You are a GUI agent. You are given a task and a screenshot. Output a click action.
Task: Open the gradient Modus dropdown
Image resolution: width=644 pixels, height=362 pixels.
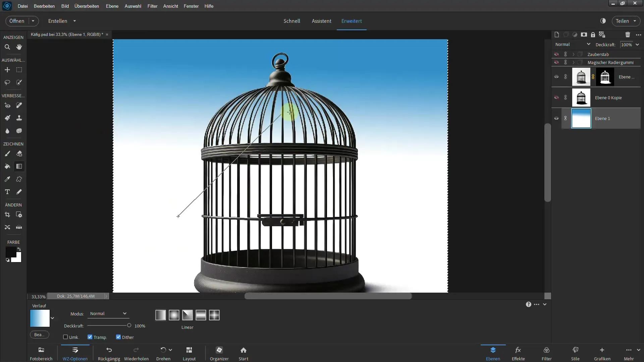point(108,314)
